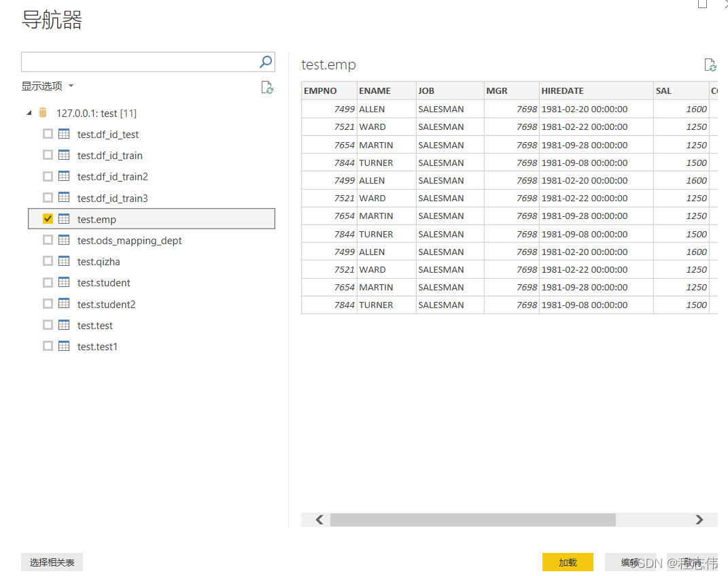Select test.df_id_train3 table name

pos(112,199)
